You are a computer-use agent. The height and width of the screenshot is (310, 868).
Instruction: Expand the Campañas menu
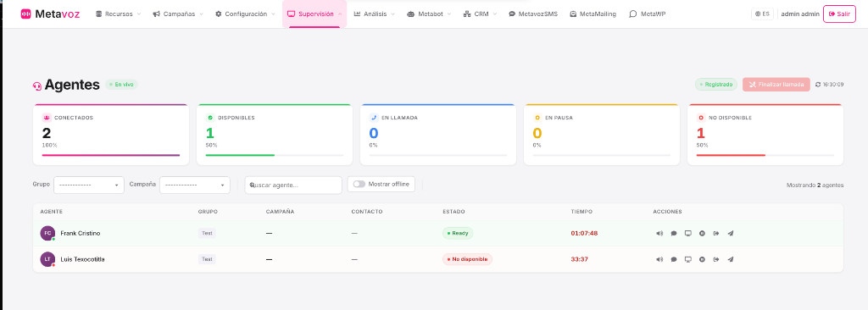click(x=178, y=14)
